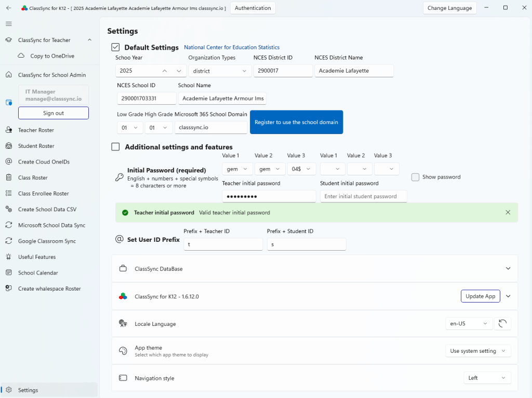This screenshot has width=532, height=398.
Task: Click the Navigation style panel icon
Action: (123, 378)
